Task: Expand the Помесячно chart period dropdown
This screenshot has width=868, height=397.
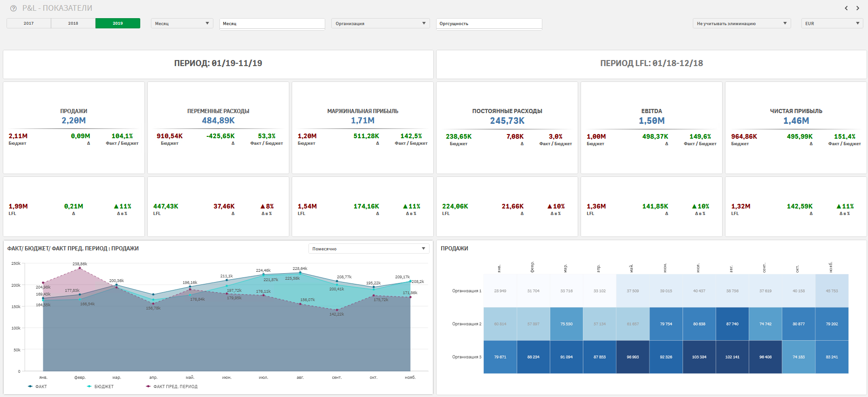Action: [x=369, y=249]
